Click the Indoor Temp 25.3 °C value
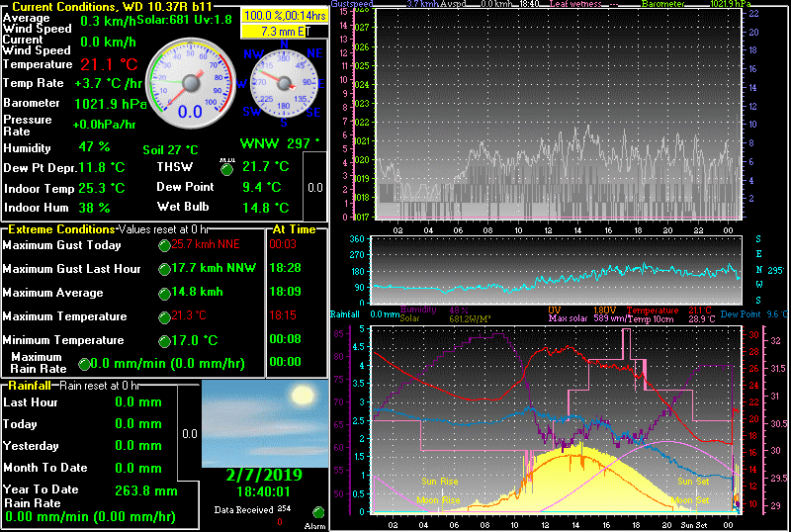Viewport: 791px width, 532px height. 102,188
